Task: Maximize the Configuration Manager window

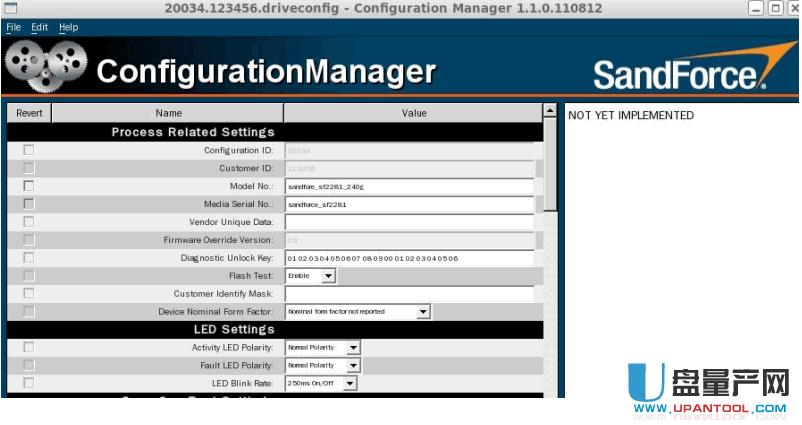Action: point(775,8)
